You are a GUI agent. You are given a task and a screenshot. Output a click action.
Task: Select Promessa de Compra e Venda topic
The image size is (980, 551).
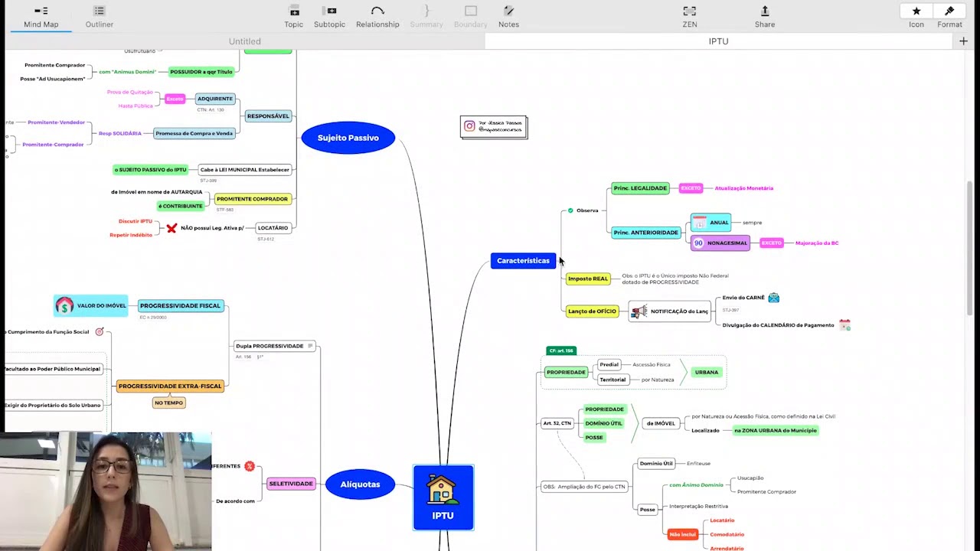194,133
